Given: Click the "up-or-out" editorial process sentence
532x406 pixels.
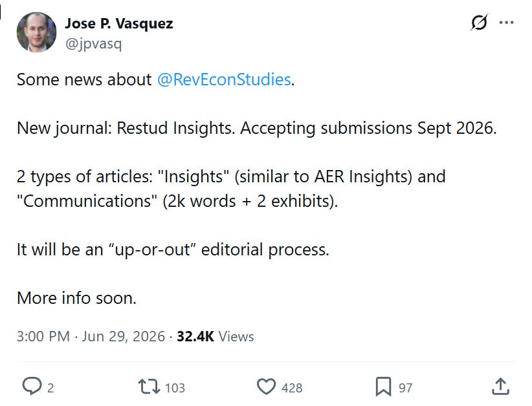Looking at the screenshot, I should click(173, 250).
